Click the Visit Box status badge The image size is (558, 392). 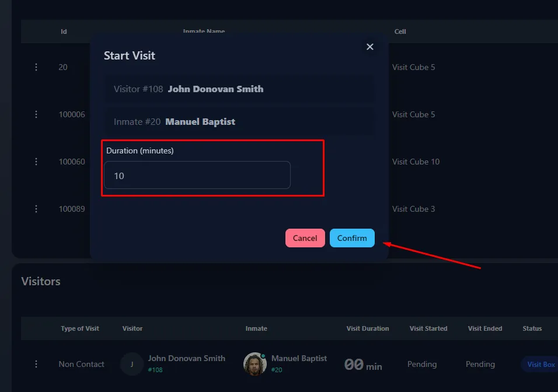[540, 364]
